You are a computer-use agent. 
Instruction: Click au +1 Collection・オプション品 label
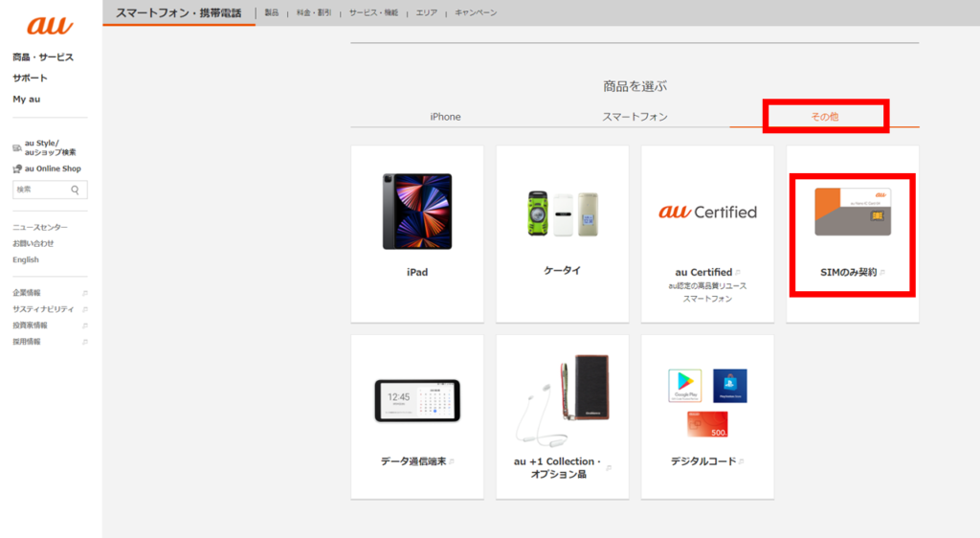pyautogui.click(x=558, y=468)
